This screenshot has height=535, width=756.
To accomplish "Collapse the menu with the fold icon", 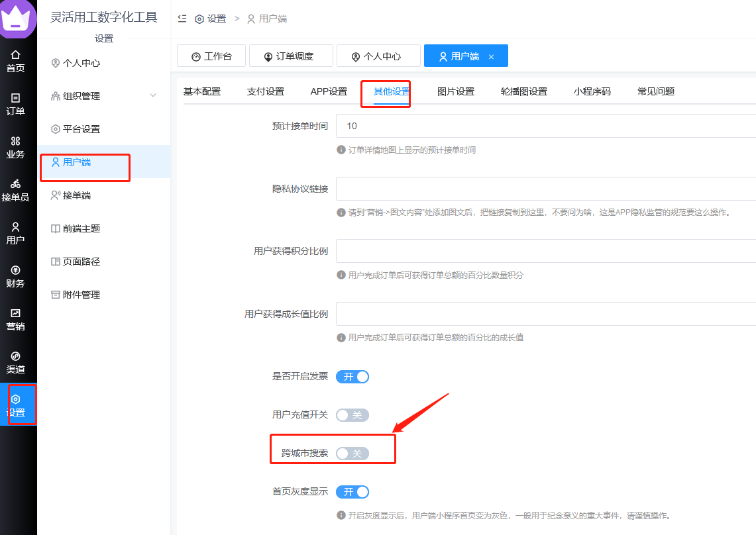I will pyautogui.click(x=182, y=19).
